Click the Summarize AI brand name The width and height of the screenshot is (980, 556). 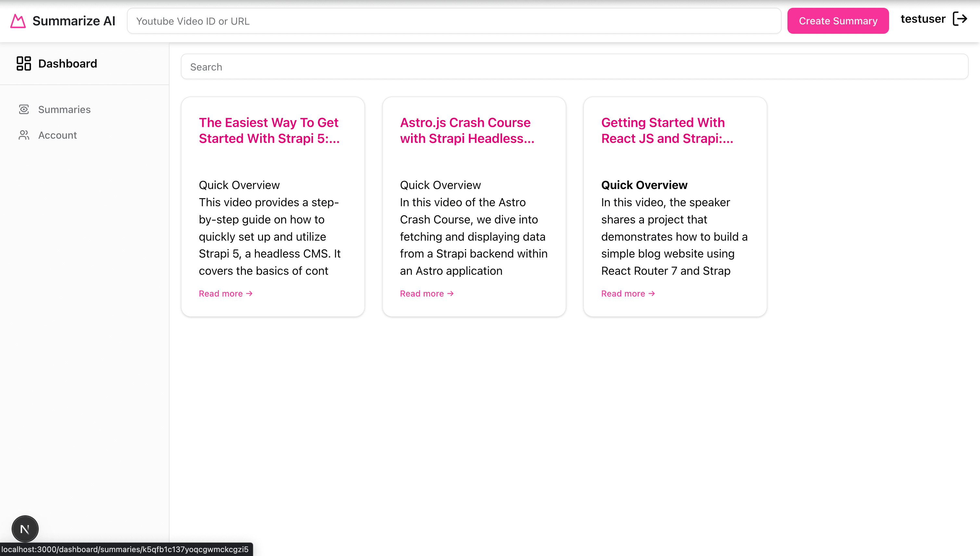coord(74,21)
